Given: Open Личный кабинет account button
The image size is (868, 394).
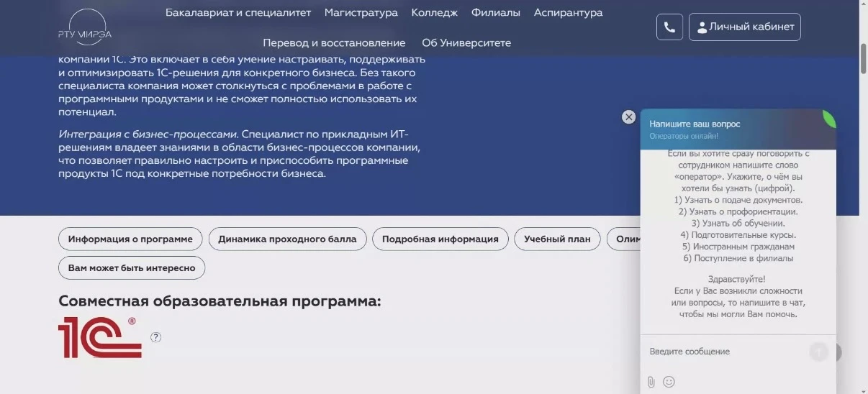Looking at the screenshot, I should pyautogui.click(x=744, y=27).
